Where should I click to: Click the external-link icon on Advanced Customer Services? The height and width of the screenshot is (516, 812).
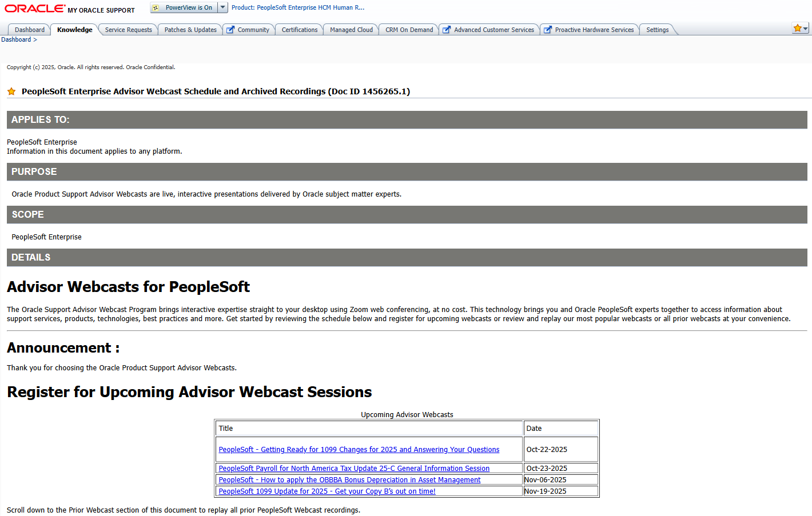tap(447, 29)
